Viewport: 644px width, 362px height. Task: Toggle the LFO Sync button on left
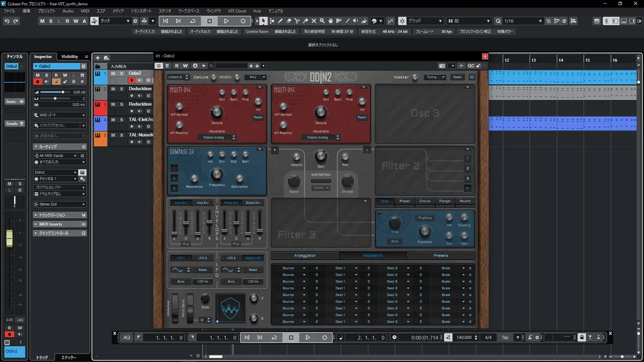181,281
